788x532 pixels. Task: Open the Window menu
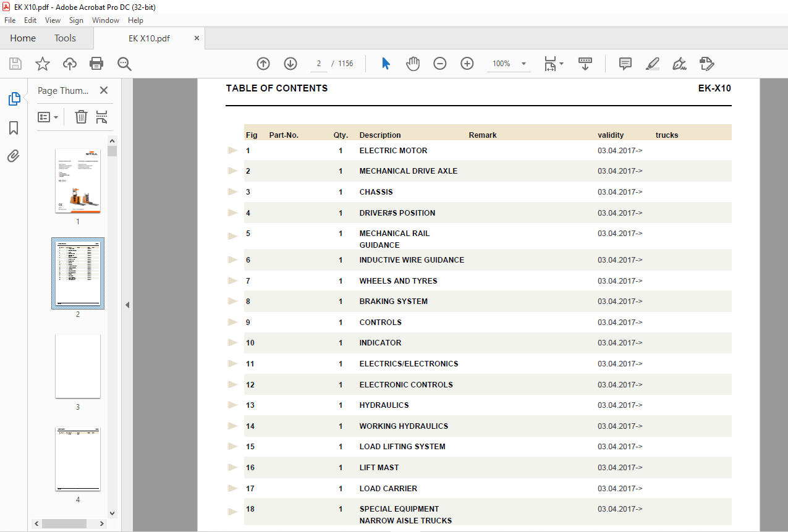click(106, 20)
